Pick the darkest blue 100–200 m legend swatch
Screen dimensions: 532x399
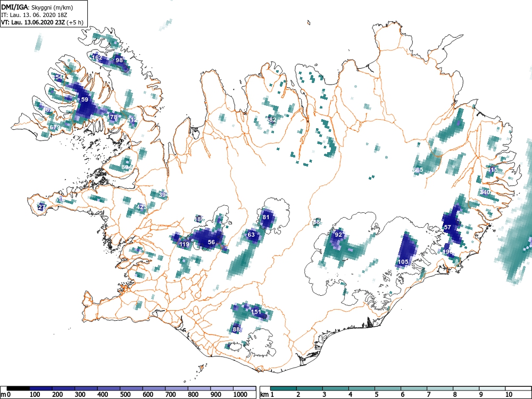pos(41,388)
